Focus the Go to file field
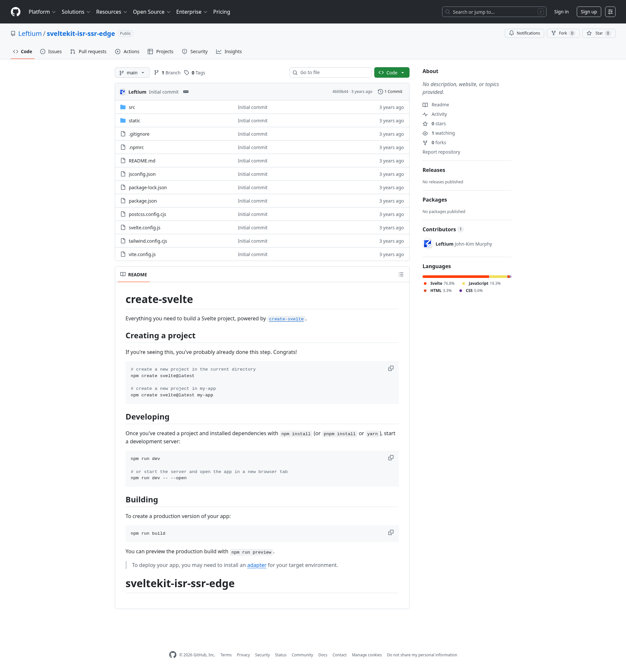 pos(330,73)
